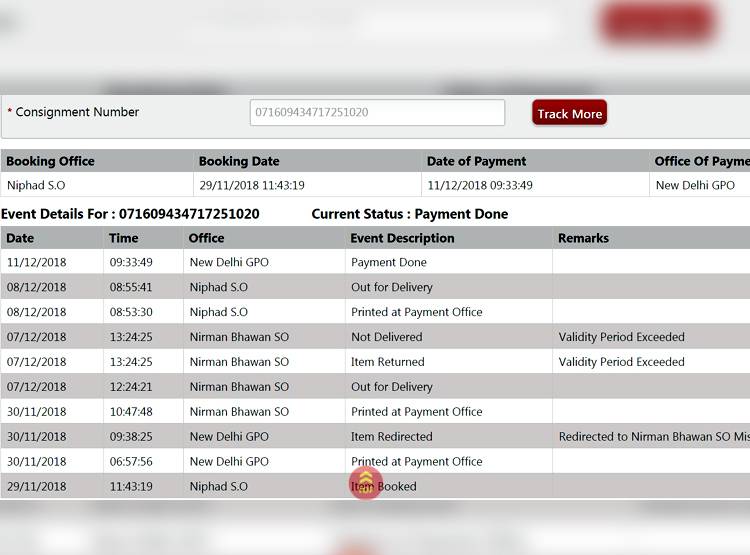Screen dimensions: 750x555
Task: Click the Item Redirected event description
Action: click(391, 437)
